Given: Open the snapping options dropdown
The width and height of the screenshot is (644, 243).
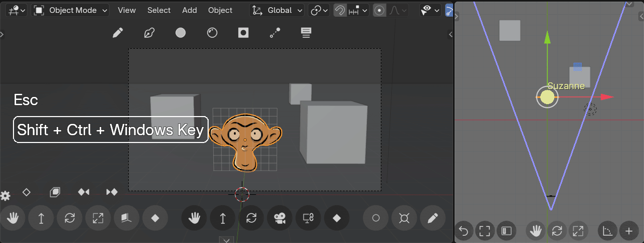Looking at the screenshot, I should pos(358,10).
